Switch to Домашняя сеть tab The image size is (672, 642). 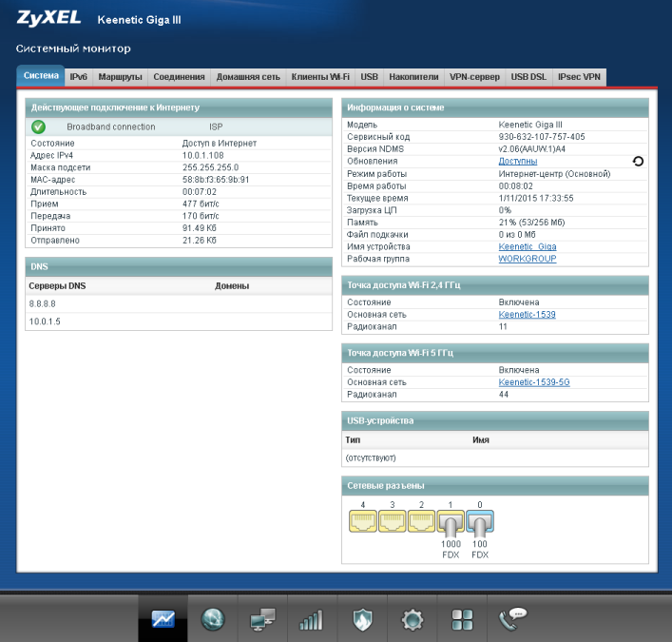[x=248, y=77]
